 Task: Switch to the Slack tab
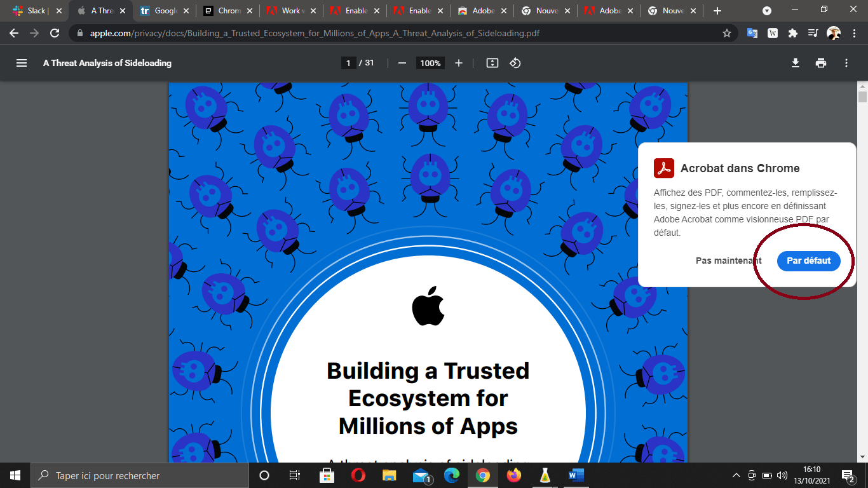click(x=36, y=11)
